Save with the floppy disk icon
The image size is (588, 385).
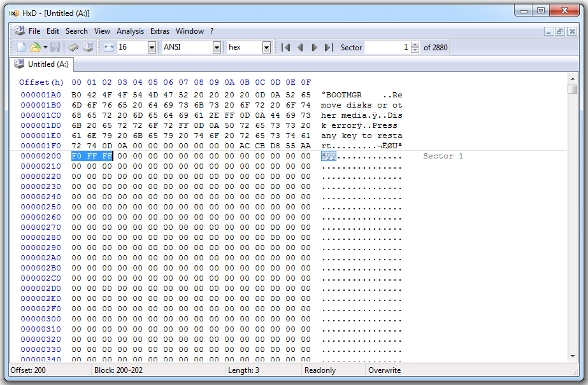[x=55, y=47]
